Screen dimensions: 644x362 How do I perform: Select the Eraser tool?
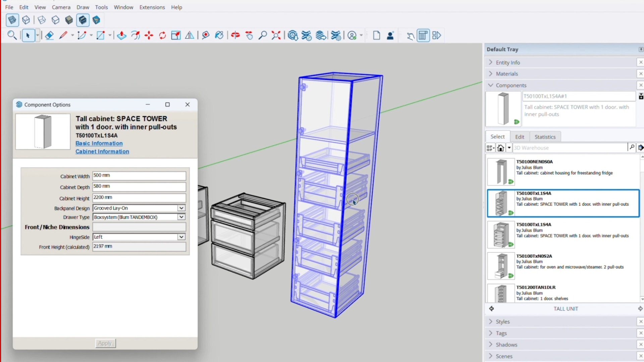[x=49, y=36]
